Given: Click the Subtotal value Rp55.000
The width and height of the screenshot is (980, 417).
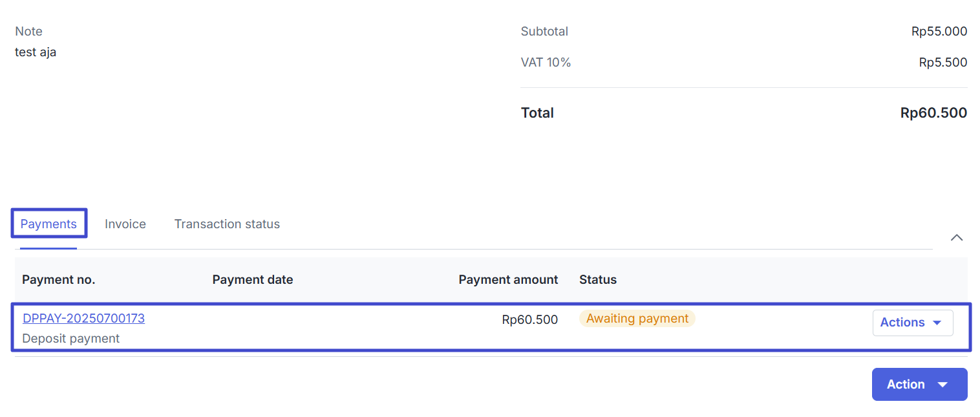Looking at the screenshot, I should 939,32.
